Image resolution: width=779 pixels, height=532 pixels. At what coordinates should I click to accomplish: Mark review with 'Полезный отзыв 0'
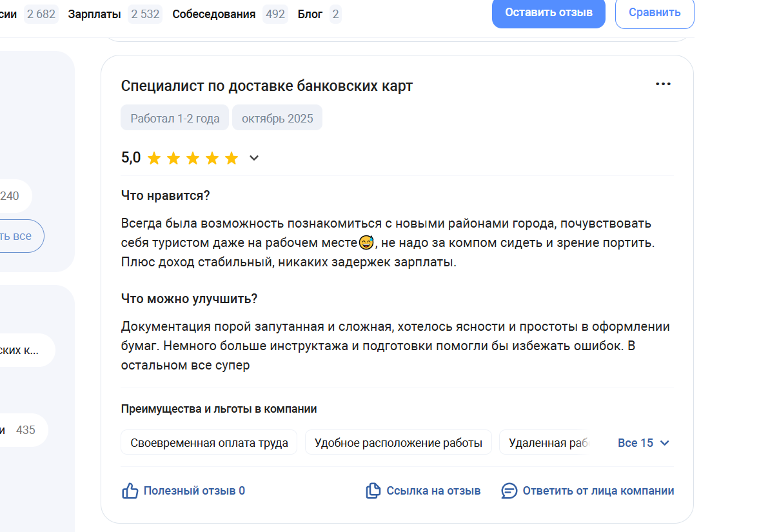[194, 491]
